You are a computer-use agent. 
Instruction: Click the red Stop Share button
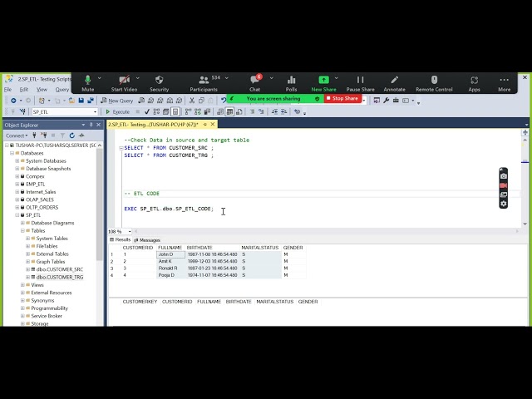[342, 98]
